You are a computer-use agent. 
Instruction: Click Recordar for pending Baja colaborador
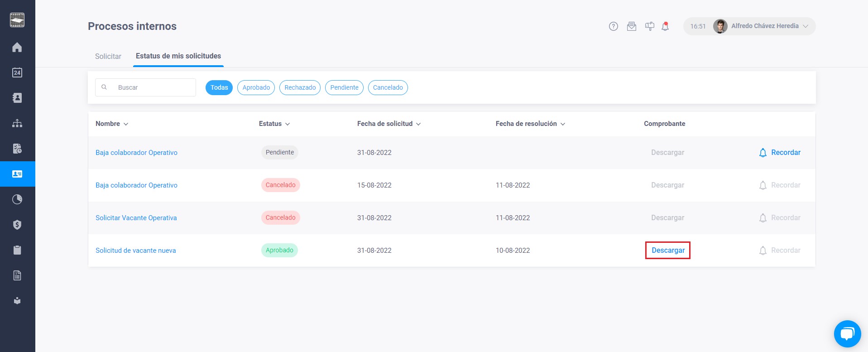click(x=780, y=153)
